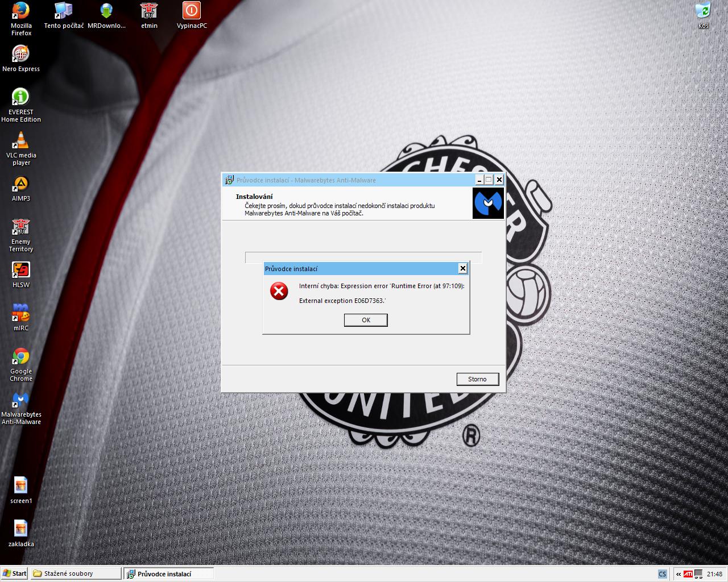Image resolution: width=728 pixels, height=582 pixels.
Task: Click OK in the error dialog
Action: click(x=366, y=320)
